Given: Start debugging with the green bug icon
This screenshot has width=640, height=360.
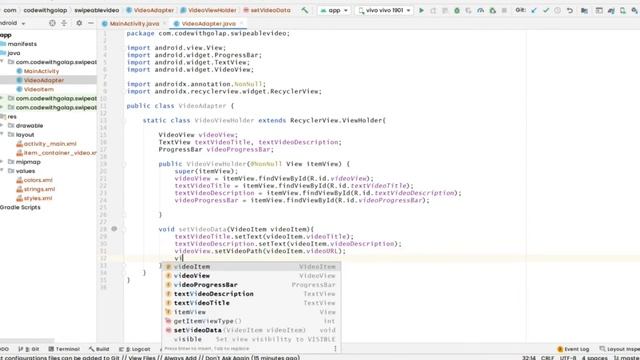Looking at the screenshot, I should coord(457,10).
